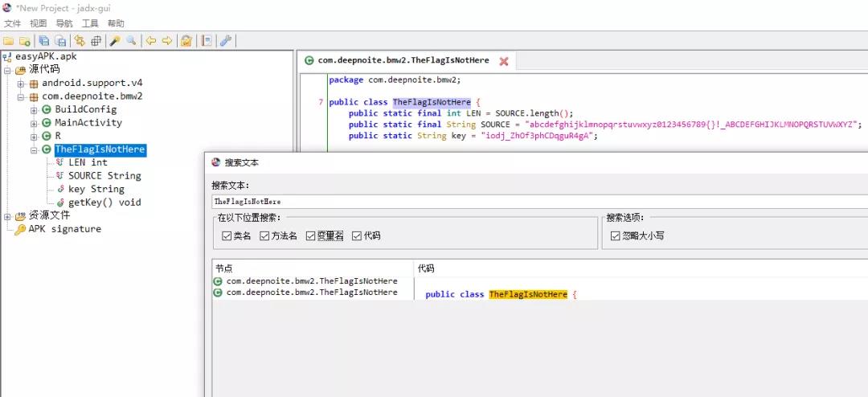This screenshot has width=868, height=397.
Task: Click the search dialog's logo icon
Action: pos(216,162)
